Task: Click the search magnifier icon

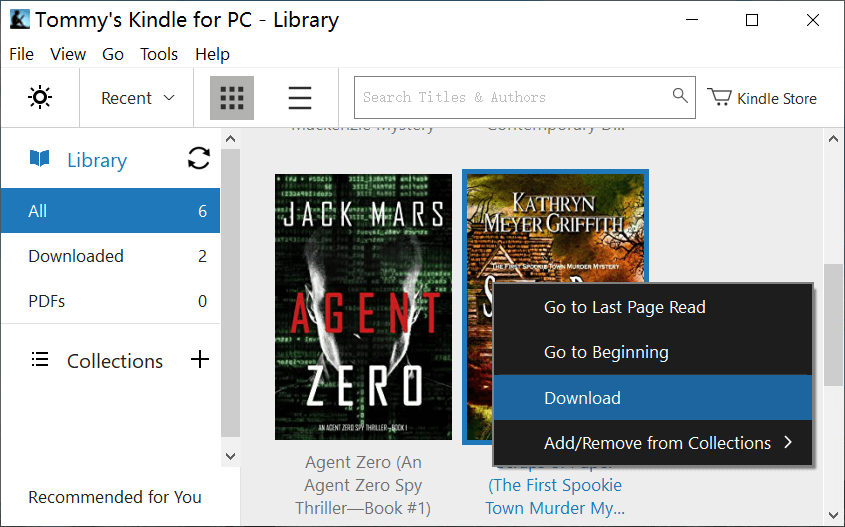Action: pos(680,96)
